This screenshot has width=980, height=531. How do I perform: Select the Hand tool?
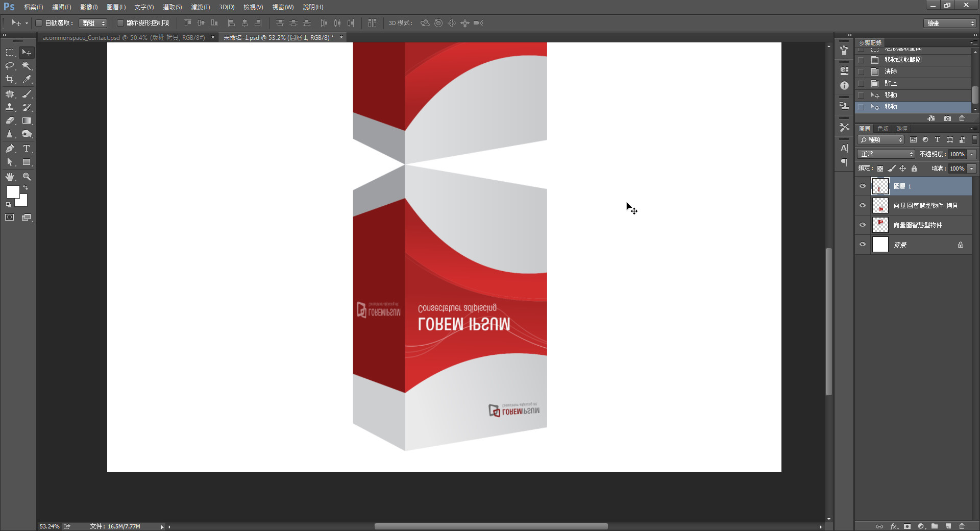pos(10,177)
